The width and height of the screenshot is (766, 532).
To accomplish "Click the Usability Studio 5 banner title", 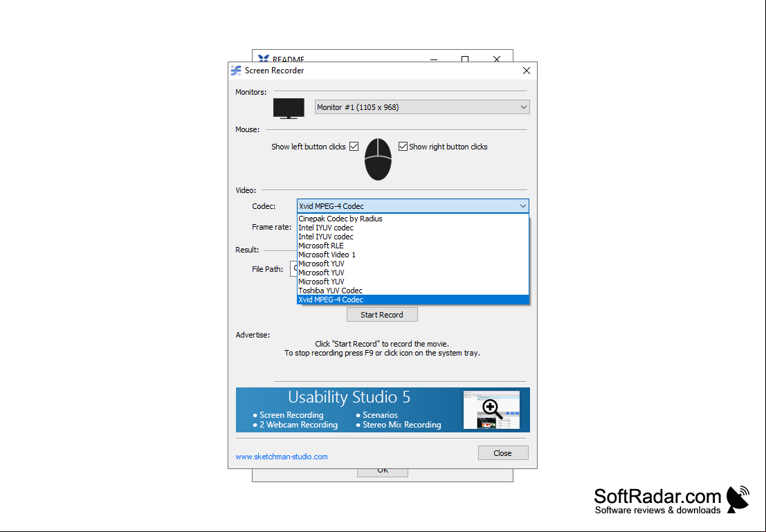I will tap(349, 397).
